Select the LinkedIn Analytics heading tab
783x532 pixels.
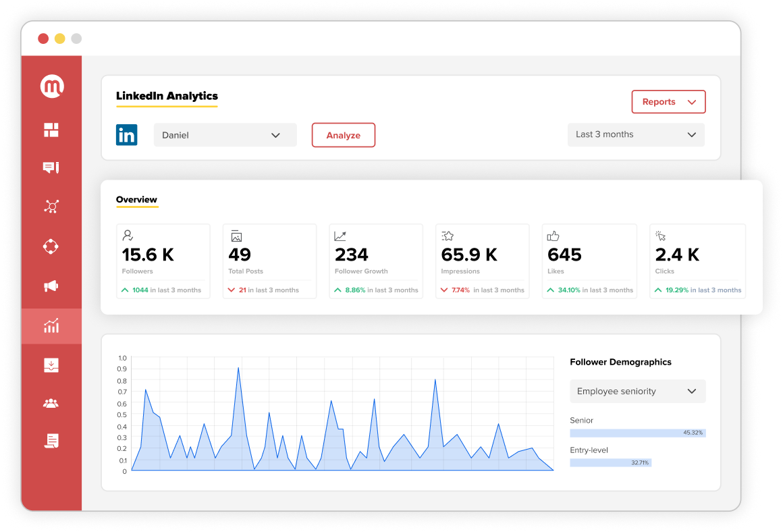point(167,96)
